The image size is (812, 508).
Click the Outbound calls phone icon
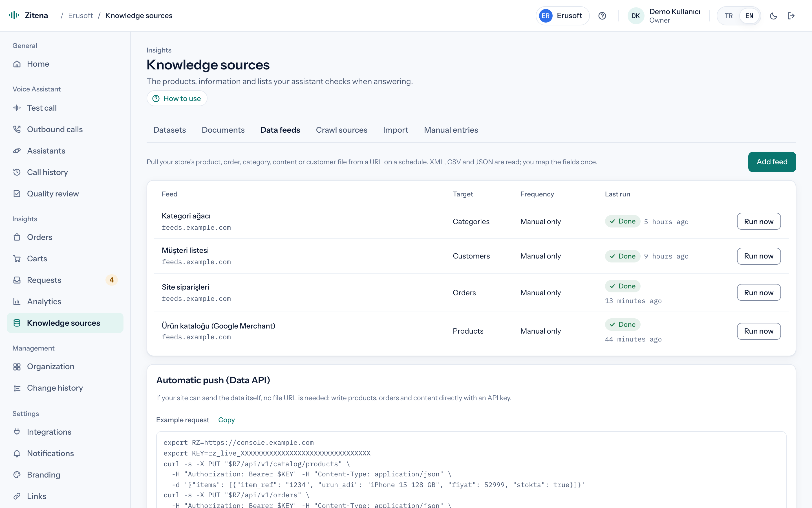click(x=17, y=129)
